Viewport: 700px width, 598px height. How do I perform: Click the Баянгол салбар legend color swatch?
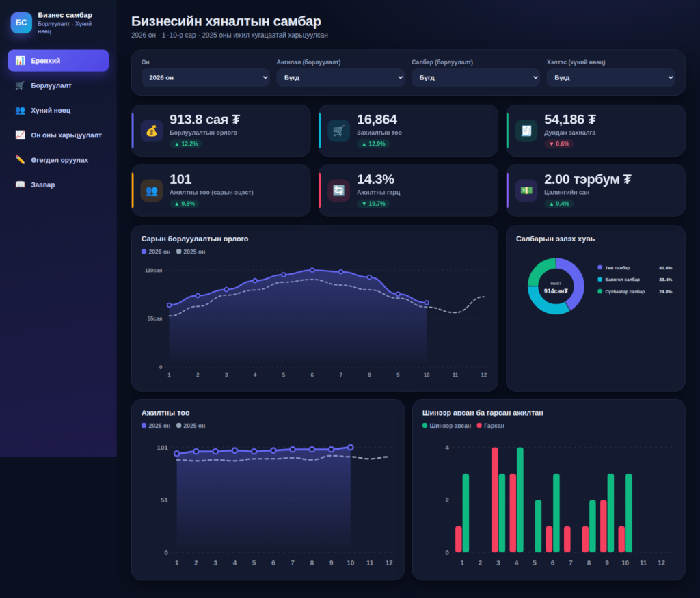pyautogui.click(x=600, y=280)
